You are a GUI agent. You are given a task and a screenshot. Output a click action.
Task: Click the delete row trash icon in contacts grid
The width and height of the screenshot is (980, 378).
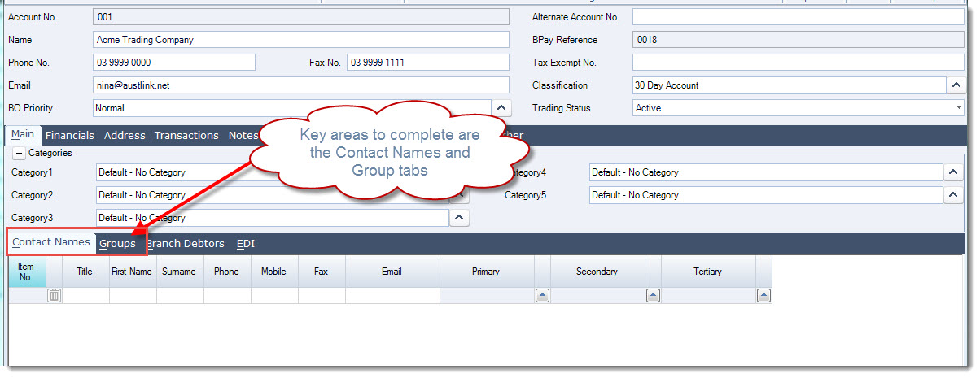(x=55, y=296)
